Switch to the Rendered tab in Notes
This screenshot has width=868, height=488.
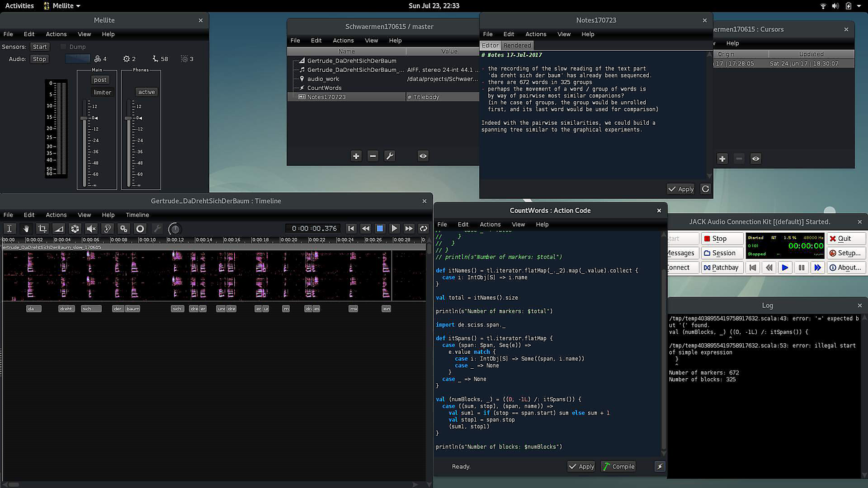[517, 46]
